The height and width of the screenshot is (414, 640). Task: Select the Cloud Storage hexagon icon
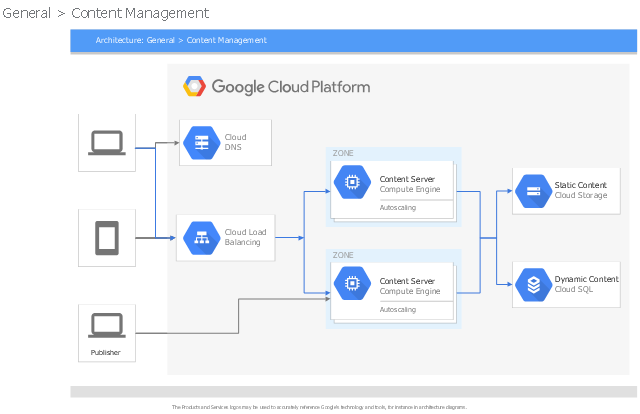pos(533,191)
